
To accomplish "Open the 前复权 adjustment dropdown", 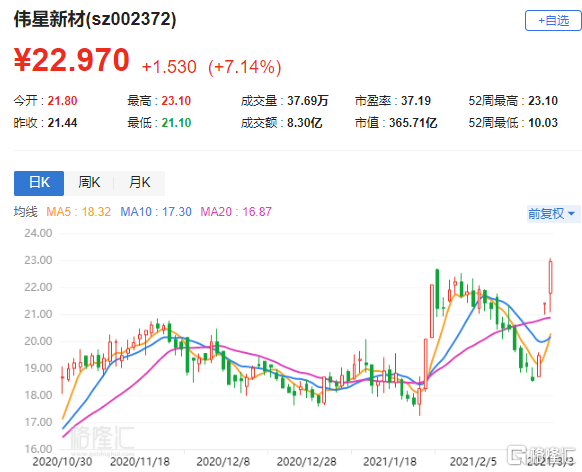I will [x=552, y=214].
